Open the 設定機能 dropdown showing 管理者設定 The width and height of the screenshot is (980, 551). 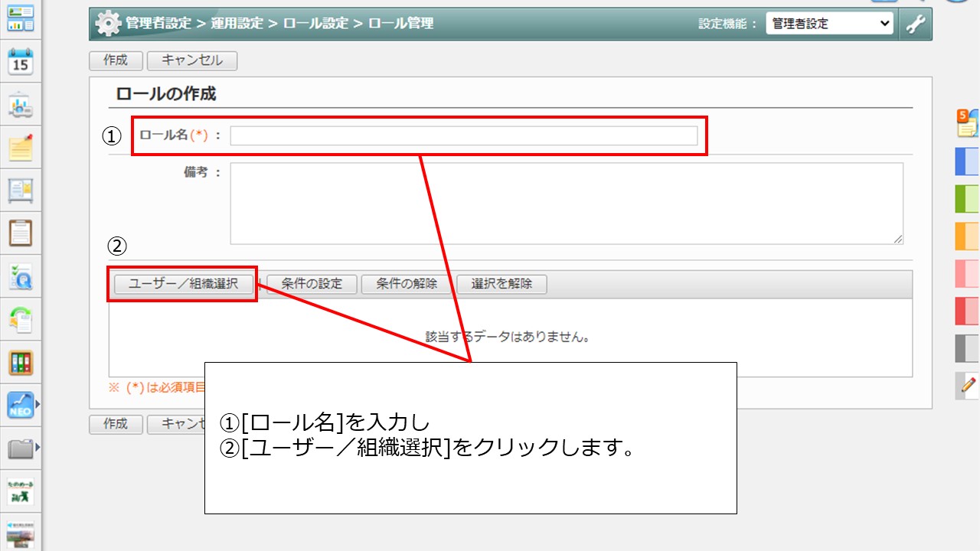click(x=830, y=24)
